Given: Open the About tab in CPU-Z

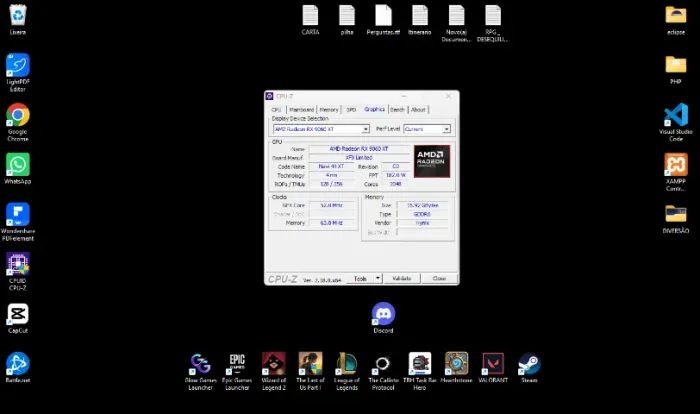Looking at the screenshot, I should pos(418,110).
